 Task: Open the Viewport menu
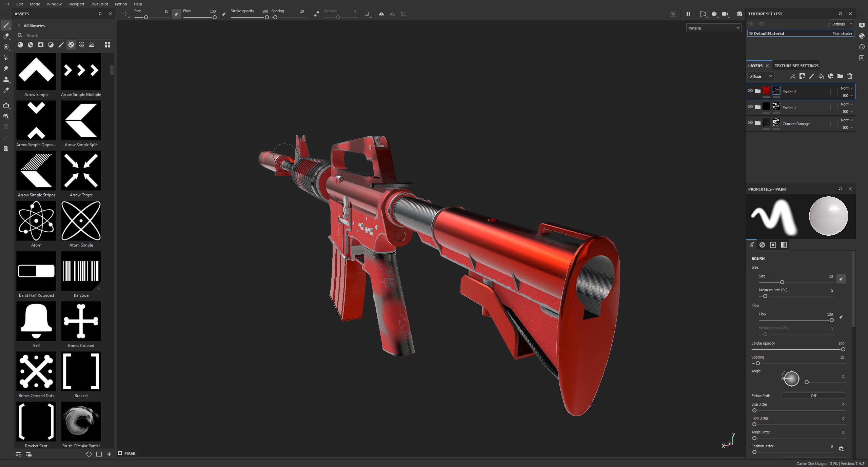pyautogui.click(x=76, y=4)
